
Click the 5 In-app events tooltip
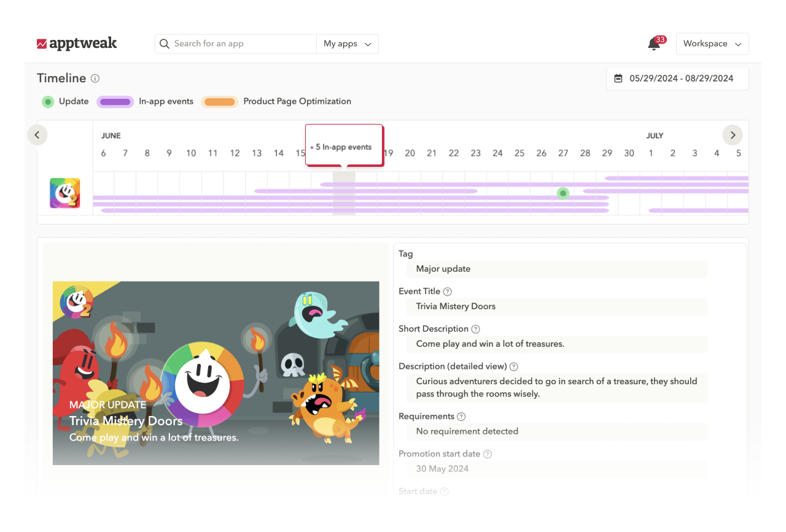[x=344, y=147]
